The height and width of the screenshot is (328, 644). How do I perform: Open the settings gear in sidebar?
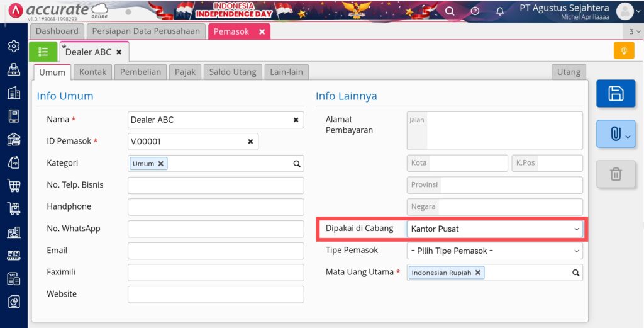point(14,47)
